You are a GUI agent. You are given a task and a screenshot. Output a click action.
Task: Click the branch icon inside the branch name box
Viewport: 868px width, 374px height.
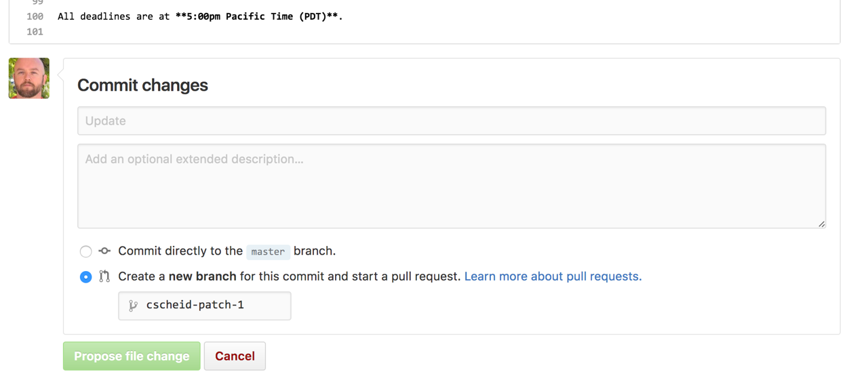[133, 306]
